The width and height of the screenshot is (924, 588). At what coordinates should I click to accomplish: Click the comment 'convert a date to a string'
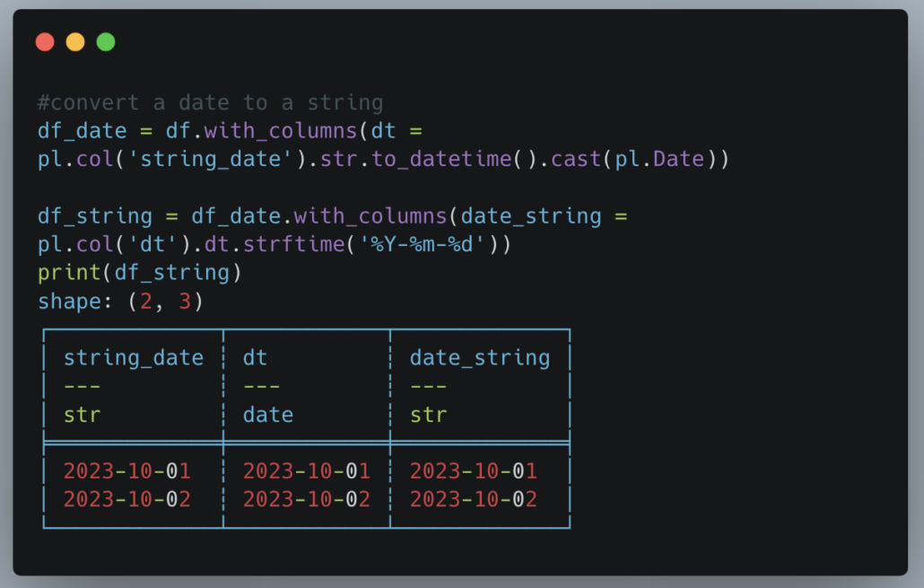[211, 102]
